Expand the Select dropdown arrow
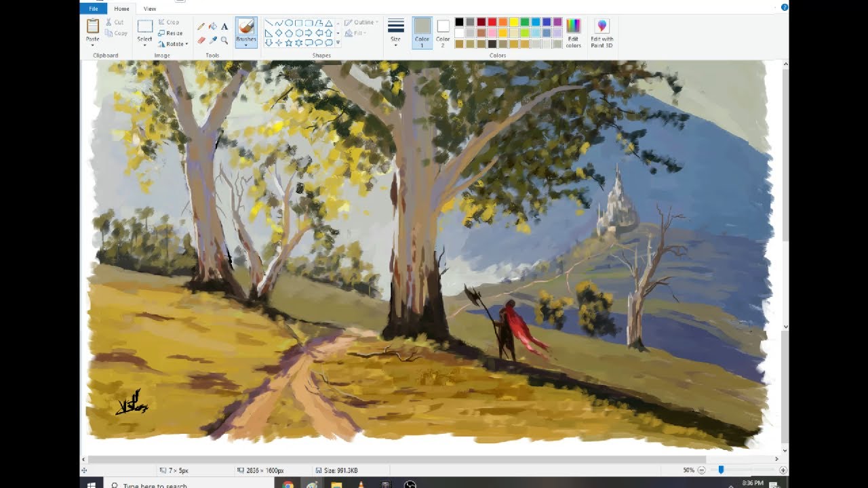868x488 pixels. pyautogui.click(x=145, y=45)
